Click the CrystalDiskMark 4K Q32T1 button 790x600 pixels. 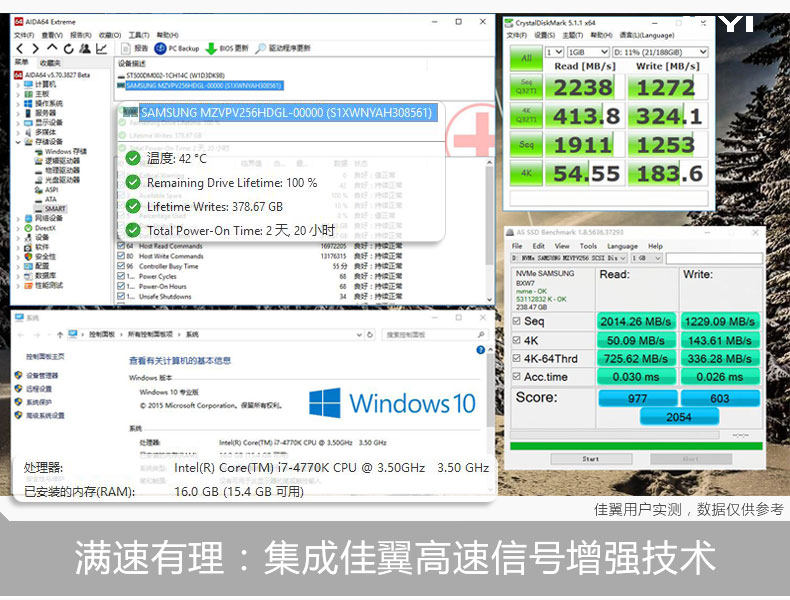tap(526, 115)
